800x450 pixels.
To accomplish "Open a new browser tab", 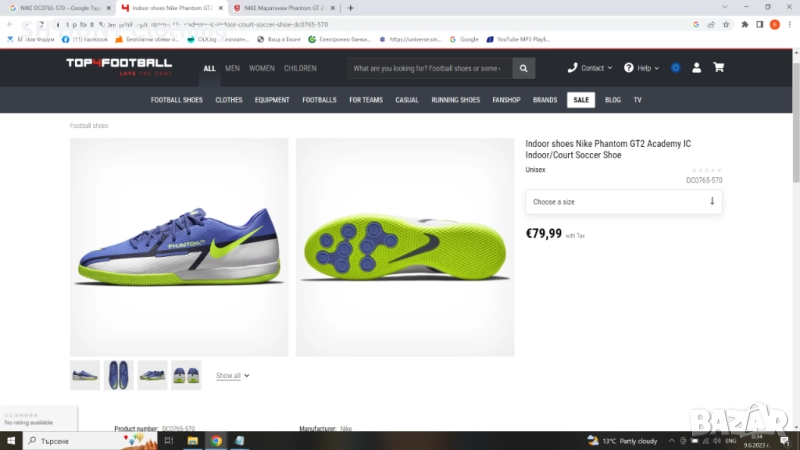I will click(350, 7).
